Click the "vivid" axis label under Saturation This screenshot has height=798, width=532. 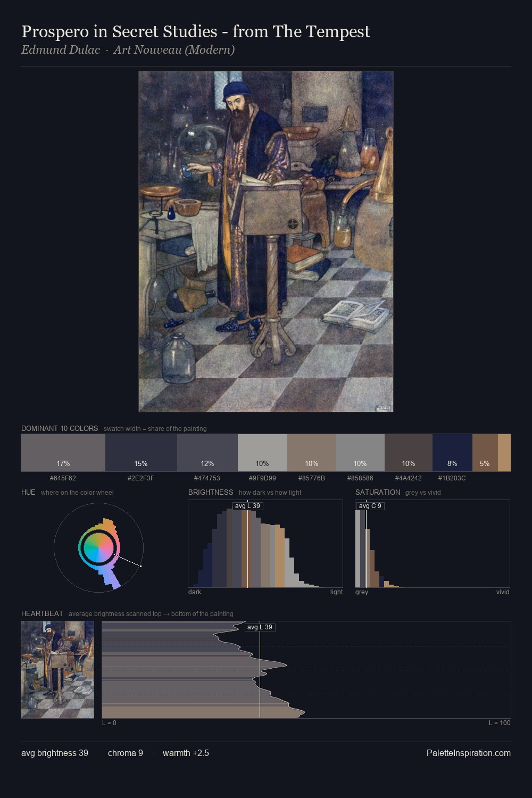tap(503, 592)
